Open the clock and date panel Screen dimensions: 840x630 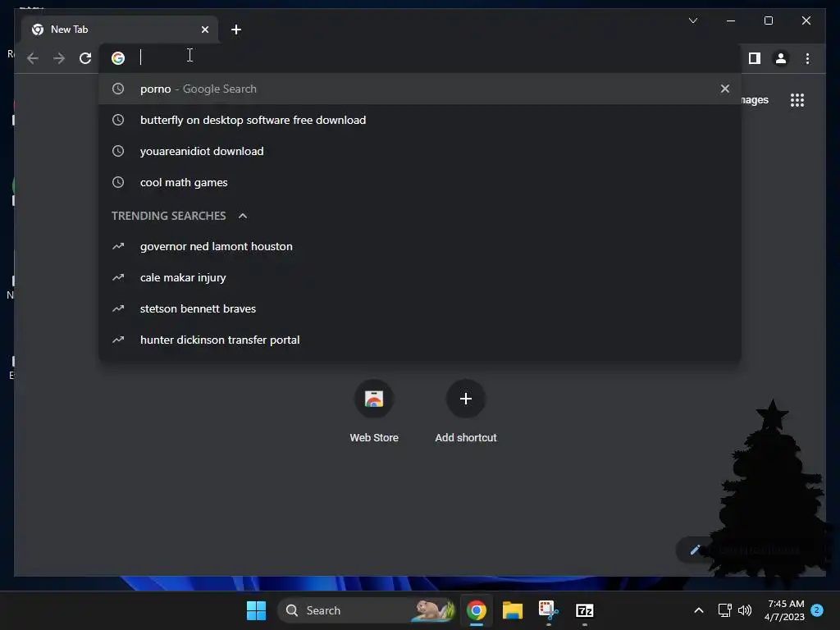tap(785, 610)
